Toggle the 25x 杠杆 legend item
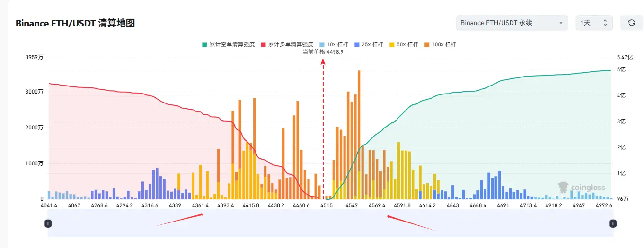 tap(369, 44)
